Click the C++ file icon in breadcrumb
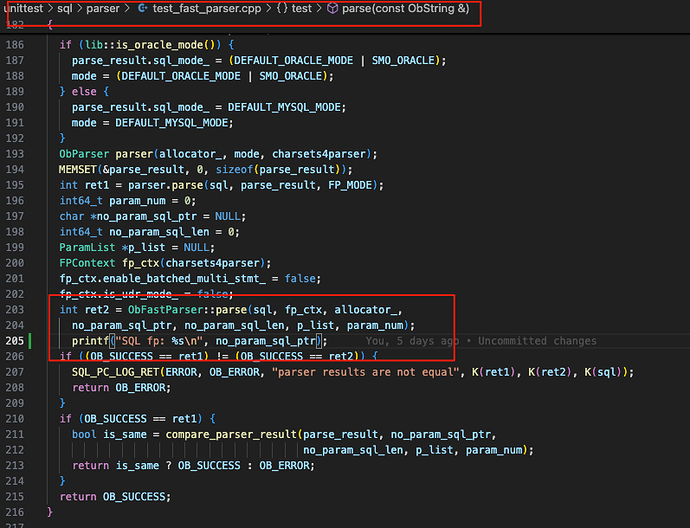 coord(142,10)
